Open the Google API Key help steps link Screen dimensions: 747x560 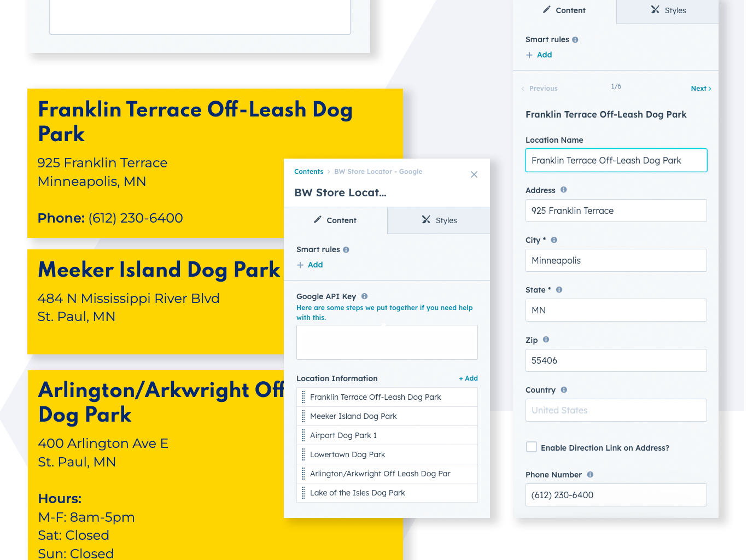[384, 312]
